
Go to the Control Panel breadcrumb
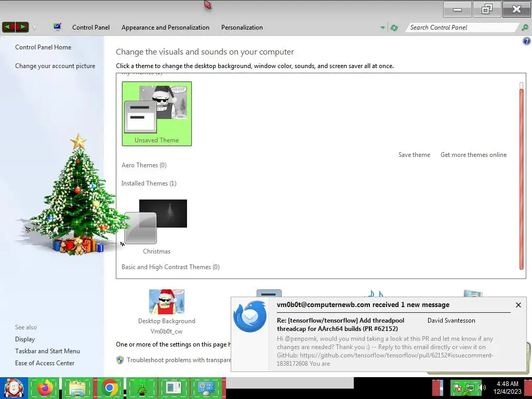(90, 28)
